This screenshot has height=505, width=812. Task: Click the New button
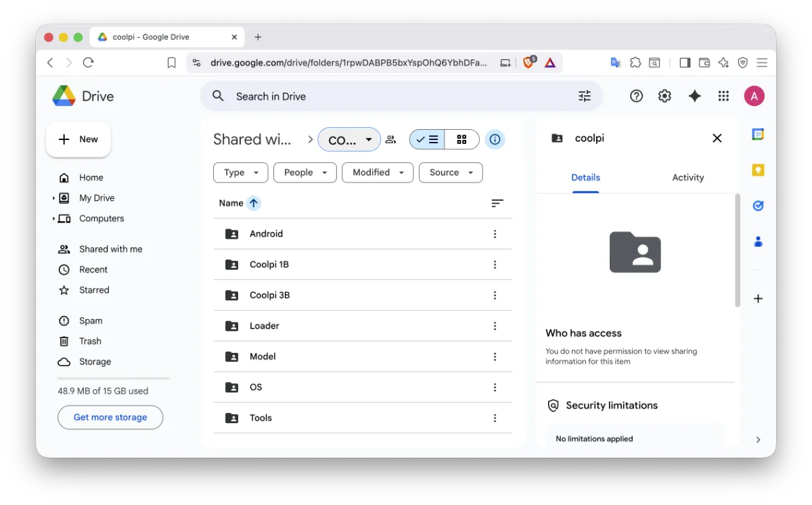point(78,139)
